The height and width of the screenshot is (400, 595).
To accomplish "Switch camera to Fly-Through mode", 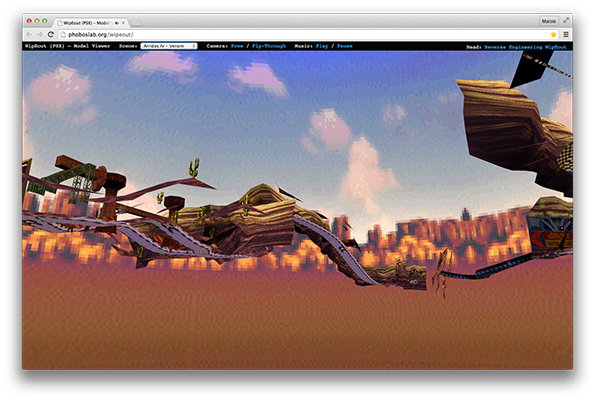I will 269,46.
